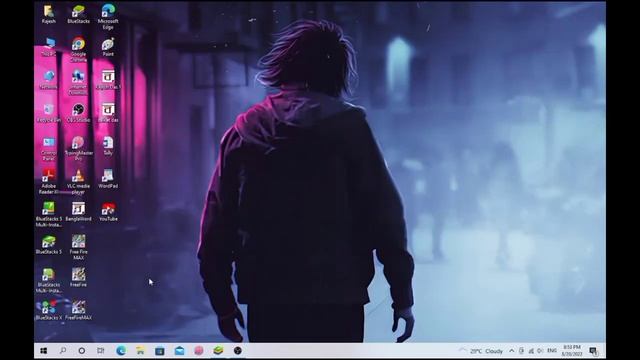
Task: Open the Mail app on taskbar
Action: tap(179, 351)
